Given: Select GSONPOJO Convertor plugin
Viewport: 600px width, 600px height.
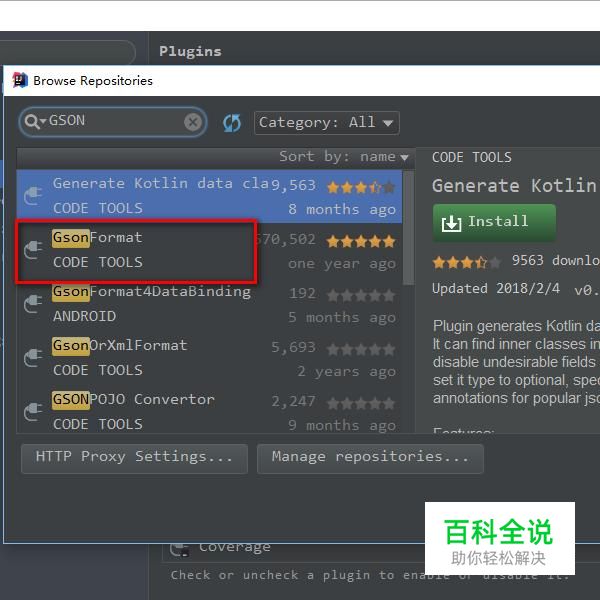Looking at the screenshot, I should [x=209, y=409].
